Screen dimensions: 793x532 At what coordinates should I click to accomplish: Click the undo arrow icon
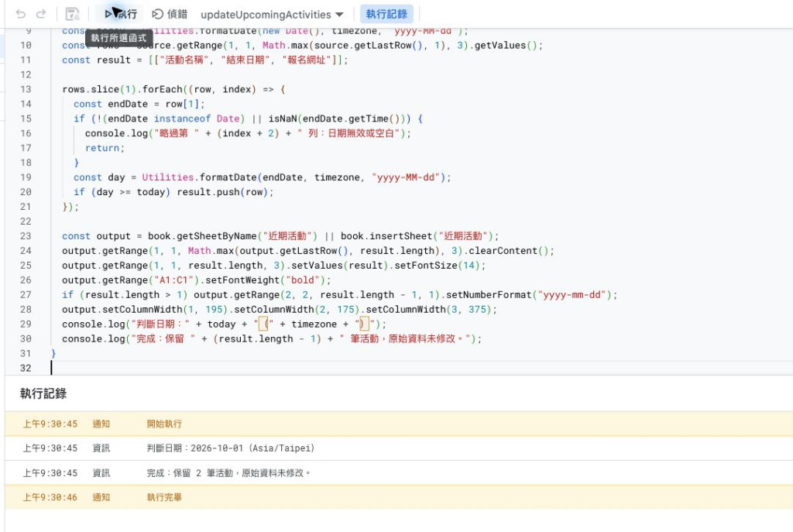[21, 14]
